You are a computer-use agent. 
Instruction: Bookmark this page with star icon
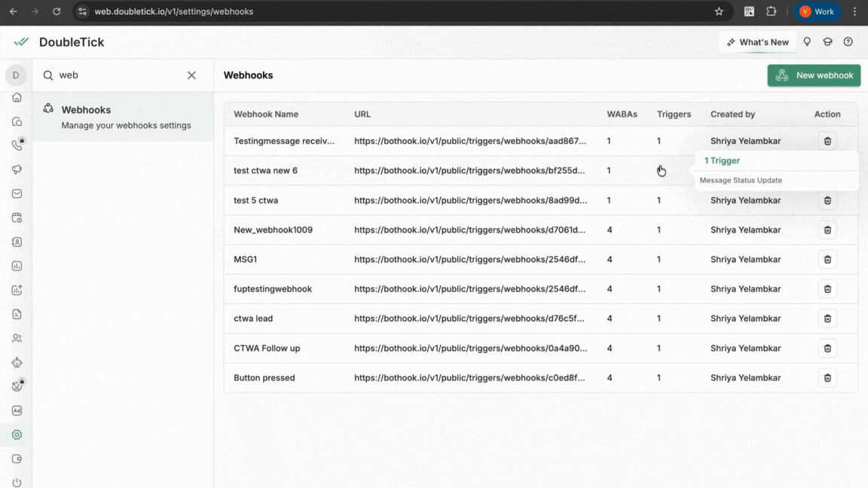(x=719, y=11)
